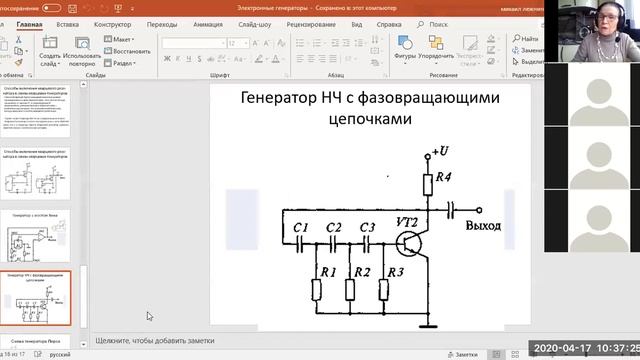Open the Анимация tab
This screenshot has width=640, height=360.
point(208,24)
